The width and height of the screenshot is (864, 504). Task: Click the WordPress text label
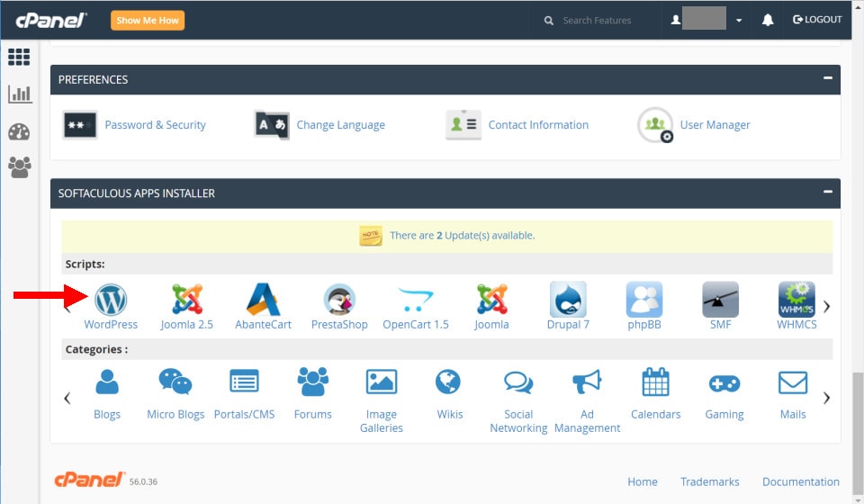coord(111,324)
